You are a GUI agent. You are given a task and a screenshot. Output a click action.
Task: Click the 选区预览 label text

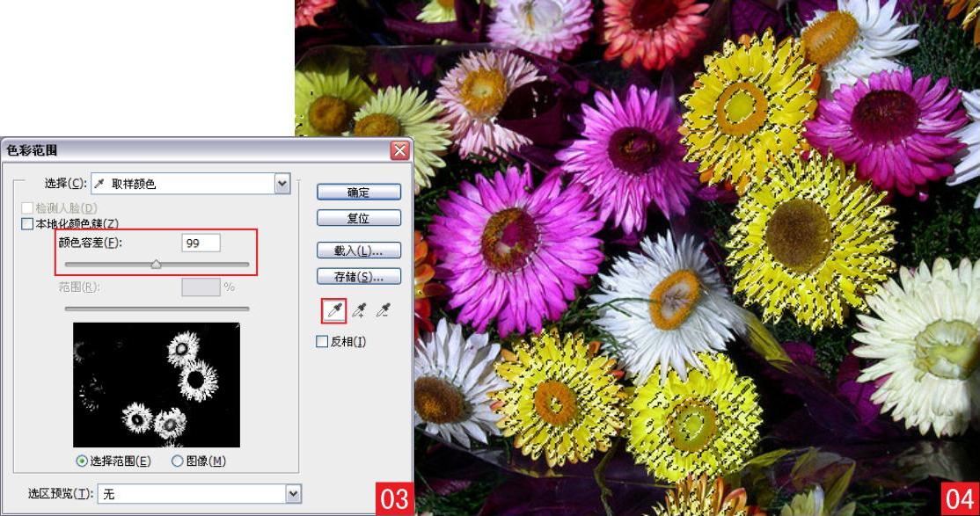pyautogui.click(x=61, y=493)
